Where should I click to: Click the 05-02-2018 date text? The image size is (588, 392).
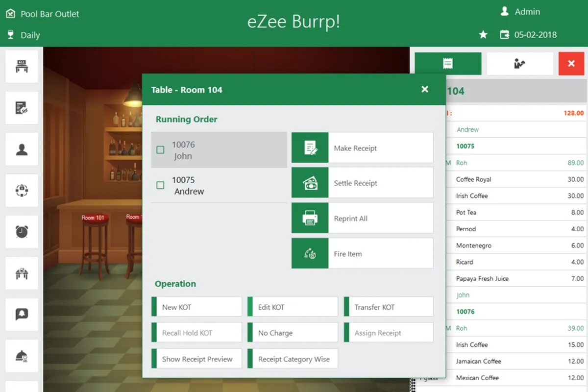pyautogui.click(x=535, y=35)
